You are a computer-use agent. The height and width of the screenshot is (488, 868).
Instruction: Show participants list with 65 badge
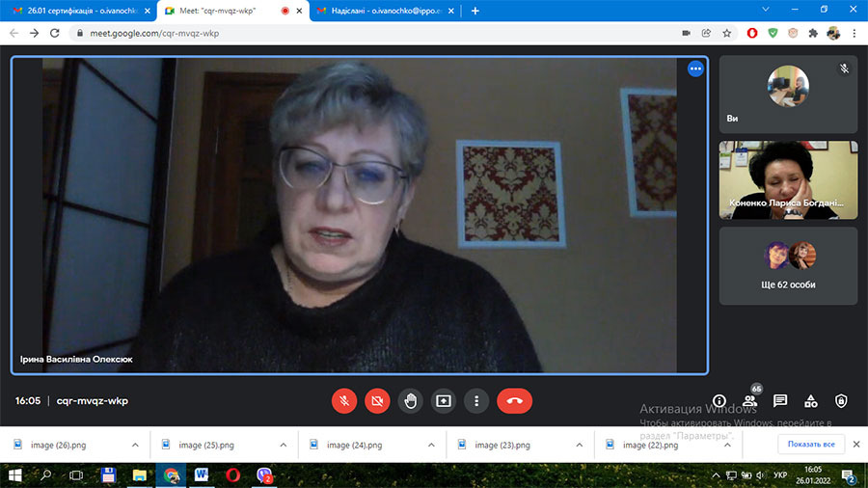[x=749, y=400]
